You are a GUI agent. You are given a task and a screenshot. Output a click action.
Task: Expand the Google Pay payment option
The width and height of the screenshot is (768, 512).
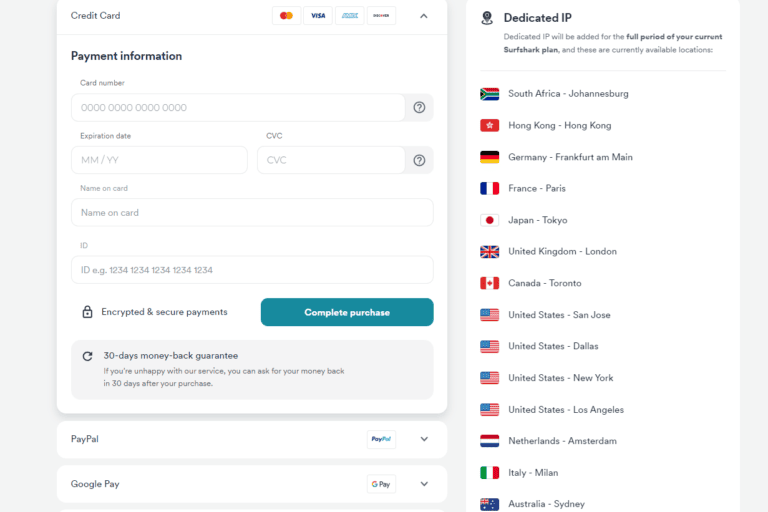coord(424,484)
